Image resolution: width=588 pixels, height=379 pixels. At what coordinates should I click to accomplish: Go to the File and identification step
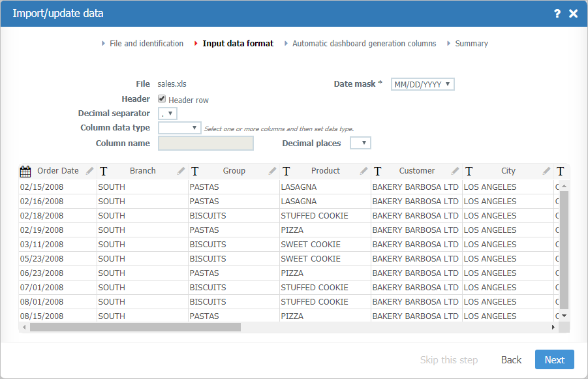pos(143,43)
